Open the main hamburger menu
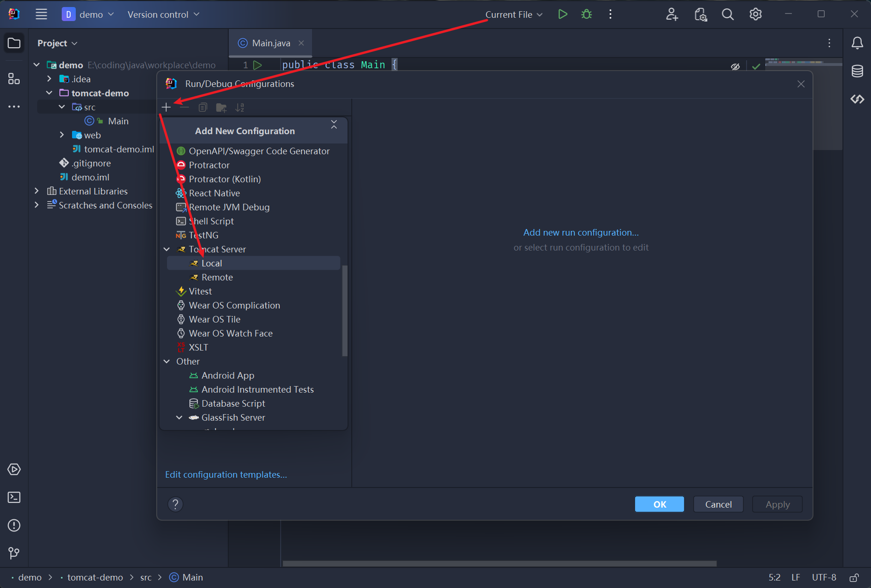Screen dimensions: 871x588 pyautogui.click(x=41, y=14)
